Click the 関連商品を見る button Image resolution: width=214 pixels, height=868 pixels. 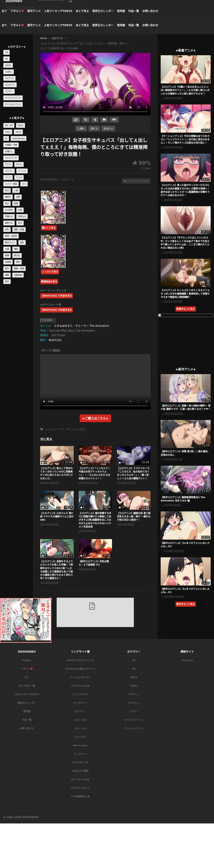coord(49,281)
